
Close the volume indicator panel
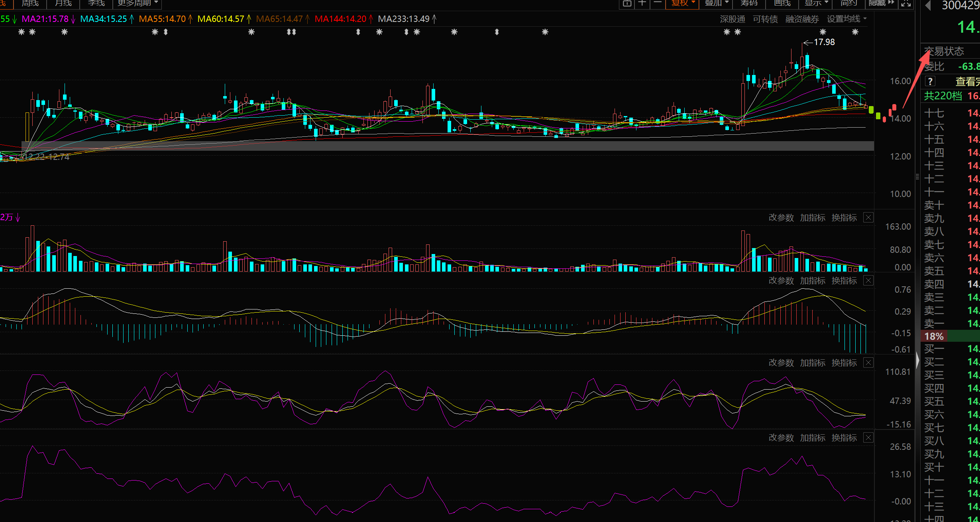pos(868,217)
